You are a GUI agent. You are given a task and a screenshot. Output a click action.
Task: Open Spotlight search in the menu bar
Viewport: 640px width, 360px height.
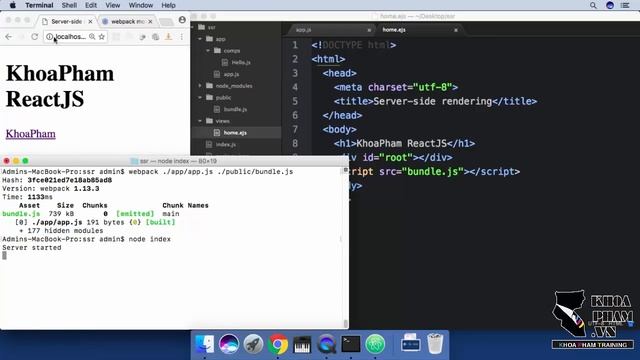pos(593,5)
